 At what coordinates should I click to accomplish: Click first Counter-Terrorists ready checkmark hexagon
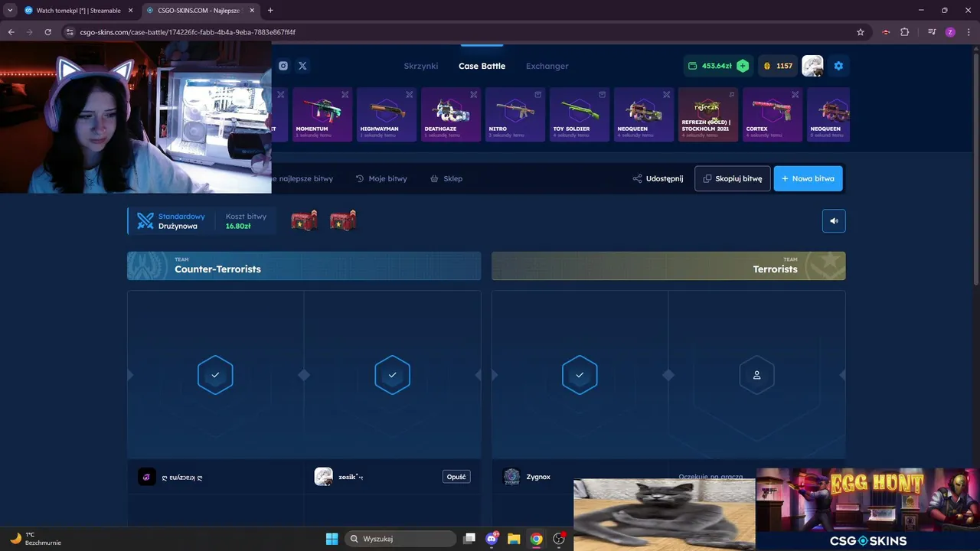[x=215, y=375]
